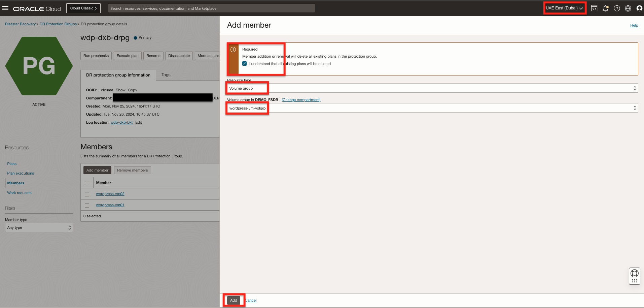Click the 'ACTIVE' status label

(x=39, y=104)
